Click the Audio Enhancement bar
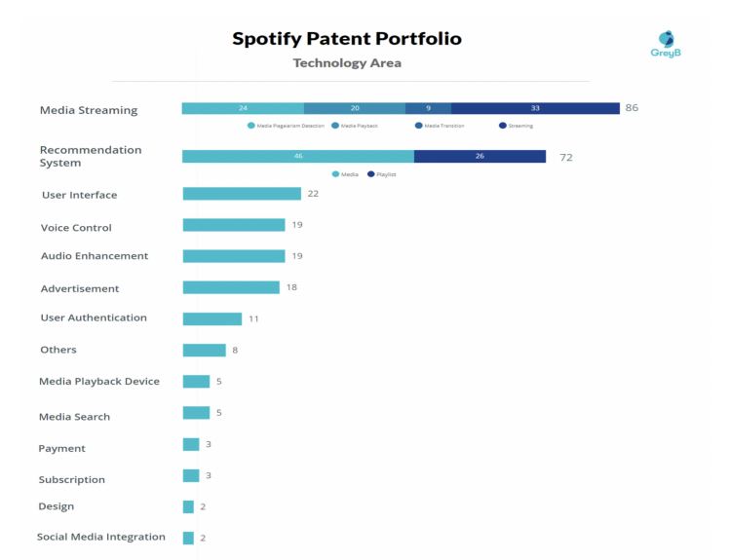Viewport: 730px width, 560px height. (x=234, y=256)
